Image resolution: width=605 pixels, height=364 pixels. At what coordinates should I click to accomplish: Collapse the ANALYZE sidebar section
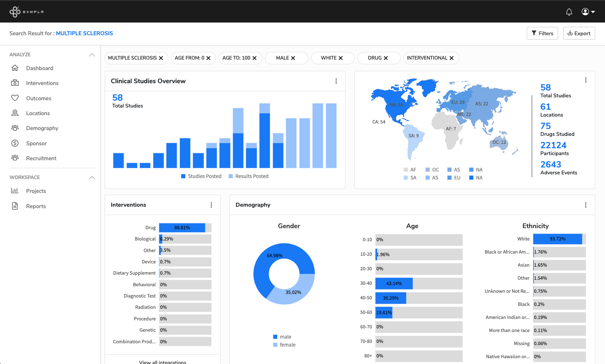92,54
